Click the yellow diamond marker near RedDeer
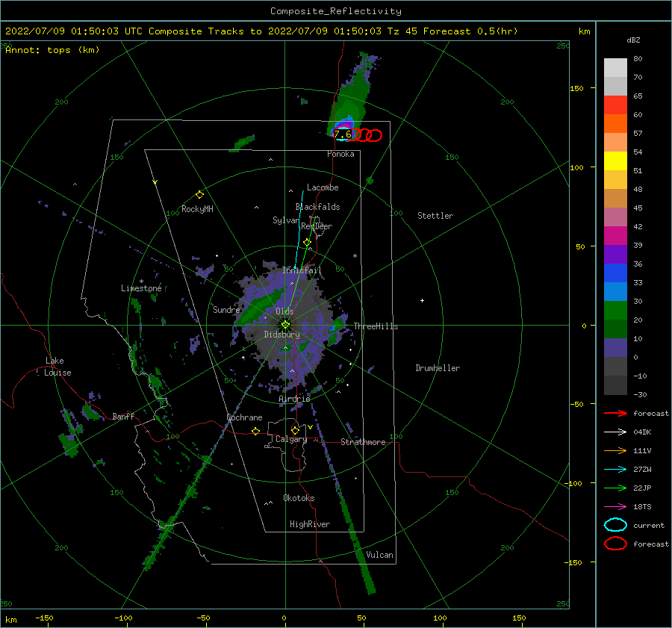672x628 pixels. 307,243
